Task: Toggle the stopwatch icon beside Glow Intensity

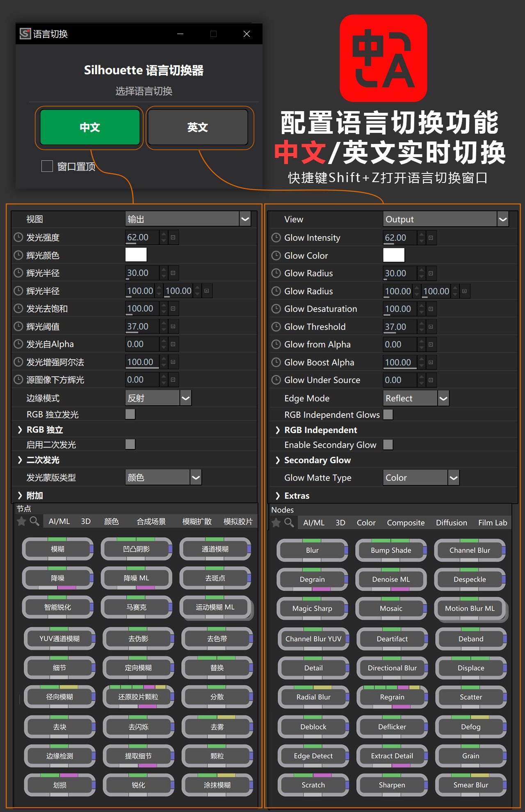Action: coord(276,237)
